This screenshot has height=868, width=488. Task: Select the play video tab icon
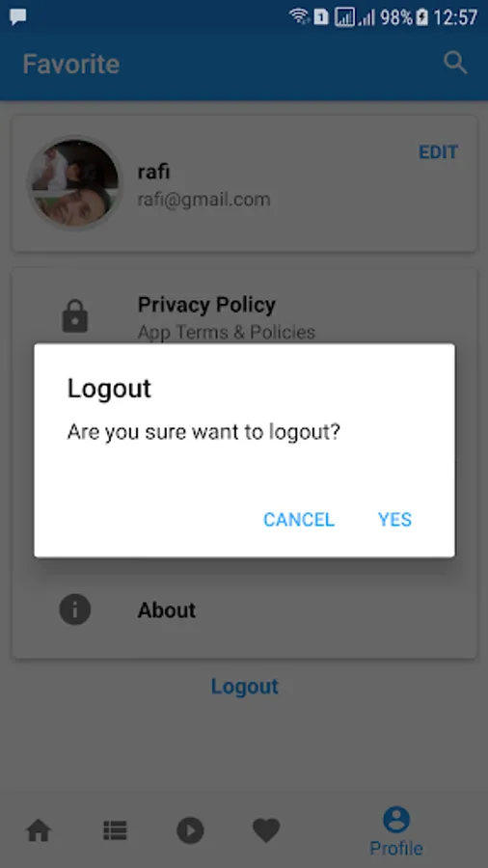pos(190,831)
